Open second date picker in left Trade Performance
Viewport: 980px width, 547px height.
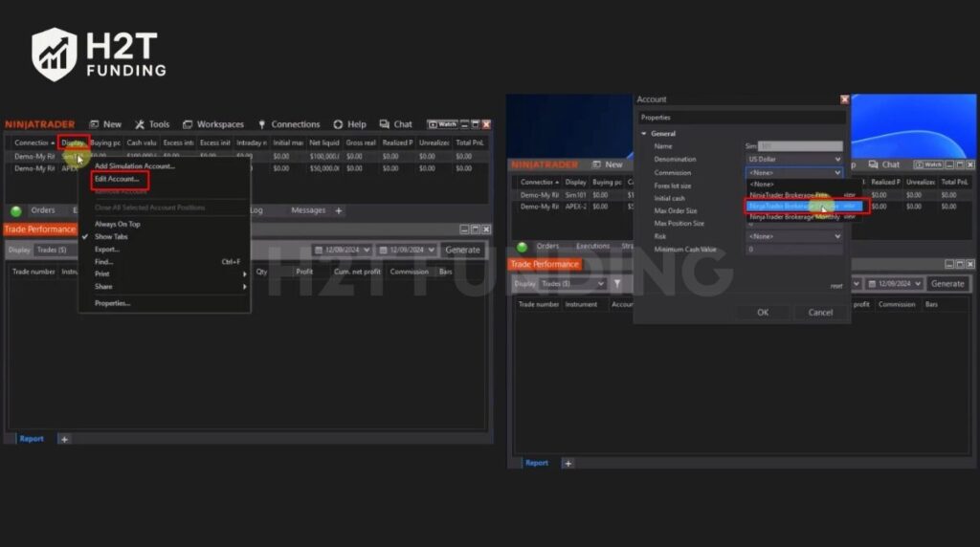point(407,250)
